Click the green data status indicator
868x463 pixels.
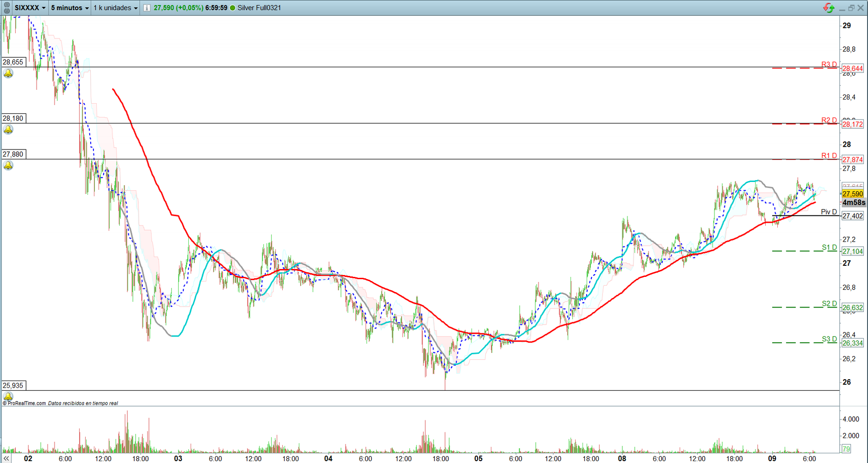[x=233, y=8]
